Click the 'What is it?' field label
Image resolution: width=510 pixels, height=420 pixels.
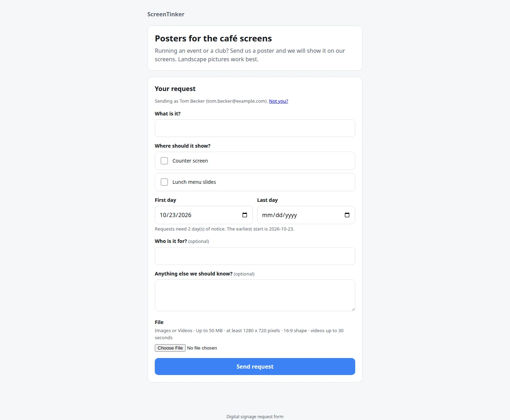[x=168, y=114]
